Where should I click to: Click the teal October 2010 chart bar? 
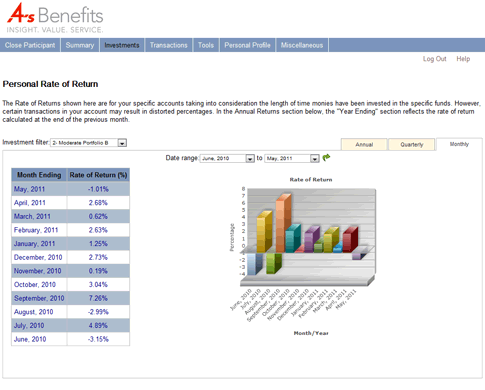click(292, 239)
